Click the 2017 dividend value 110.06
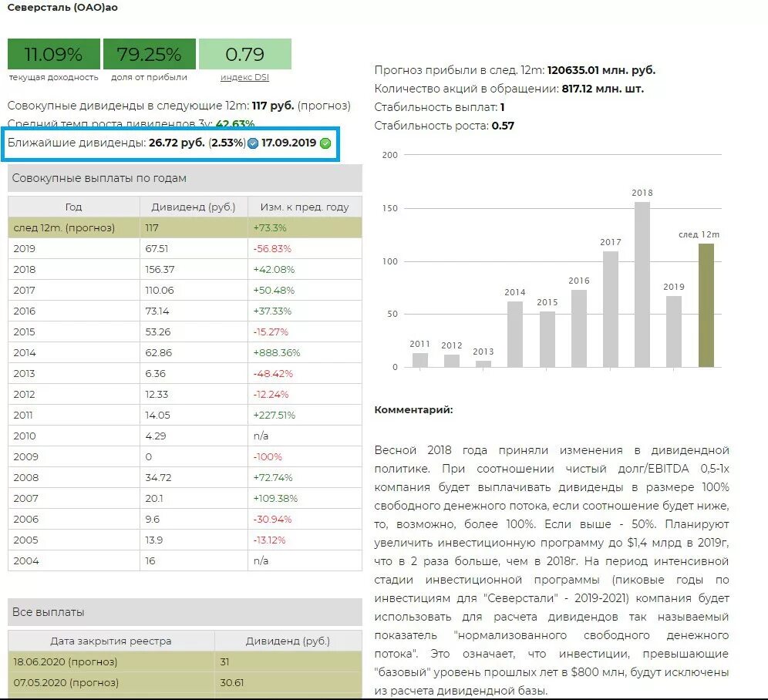Screen dimensions: 768x700 pos(159,290)
